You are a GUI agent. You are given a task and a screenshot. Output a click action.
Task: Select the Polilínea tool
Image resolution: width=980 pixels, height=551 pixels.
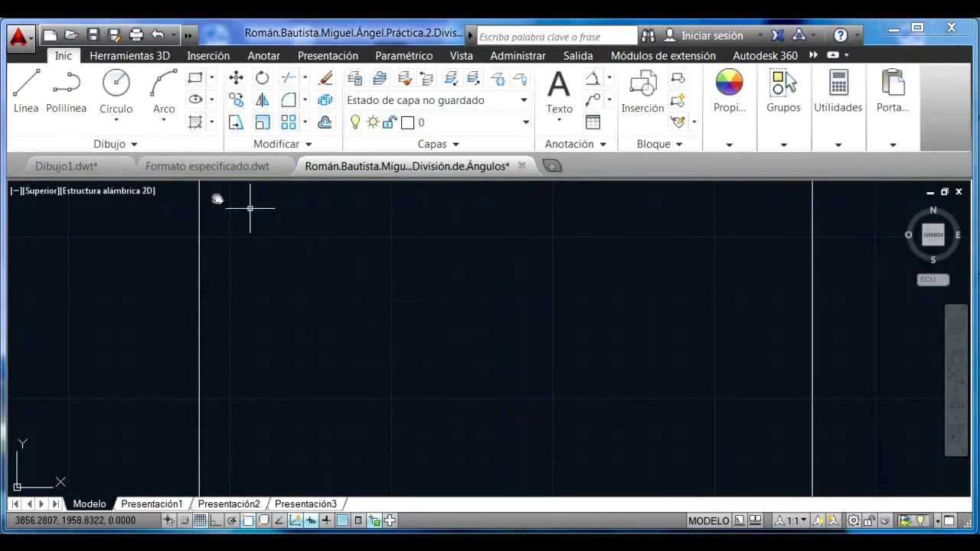click(67, 92)
